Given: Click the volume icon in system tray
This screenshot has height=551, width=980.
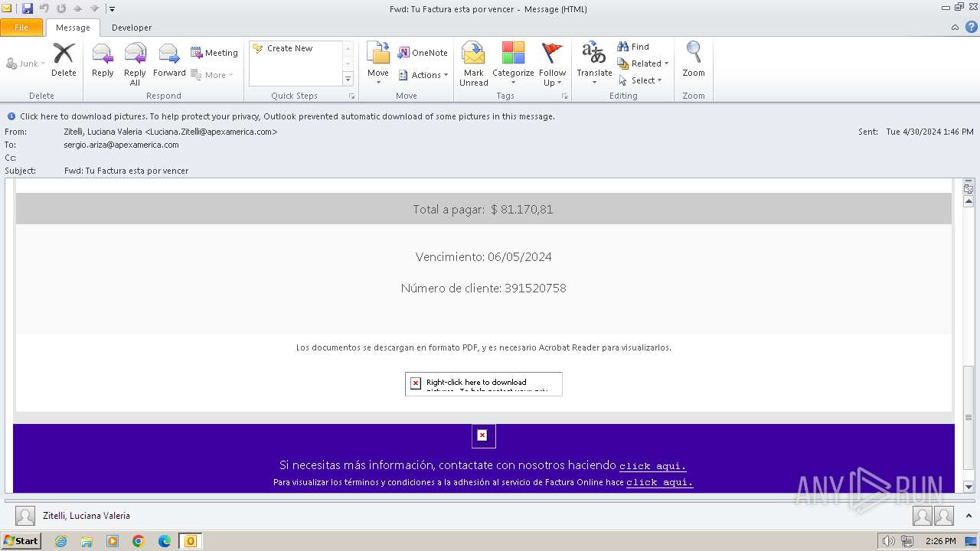Looking at the screenshot, I should coord(888,541).
